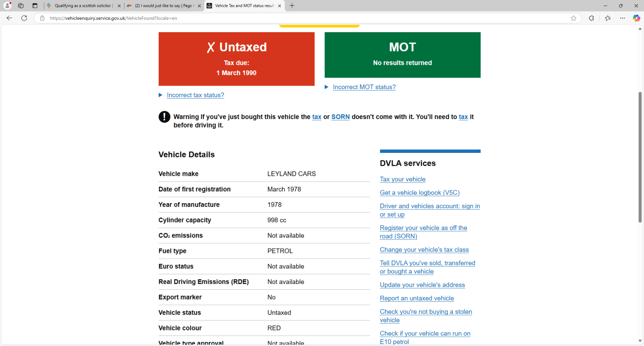This screenshot has height=346, width=644.
Task: Click the red Untaxed status panel
Action: [237, 59]
